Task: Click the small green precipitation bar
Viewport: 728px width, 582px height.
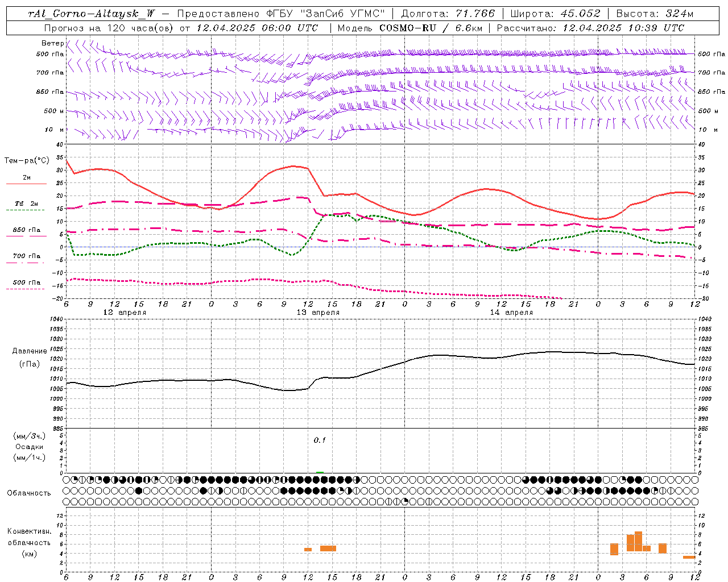Action: pos(320,472)
